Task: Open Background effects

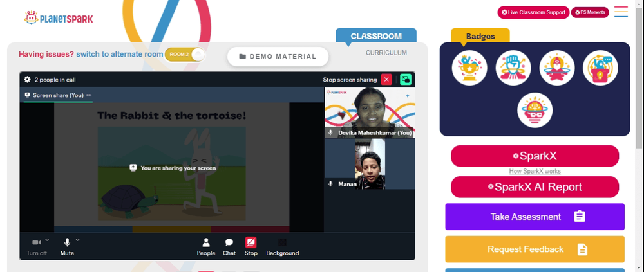Action: (x=283, y=247)
